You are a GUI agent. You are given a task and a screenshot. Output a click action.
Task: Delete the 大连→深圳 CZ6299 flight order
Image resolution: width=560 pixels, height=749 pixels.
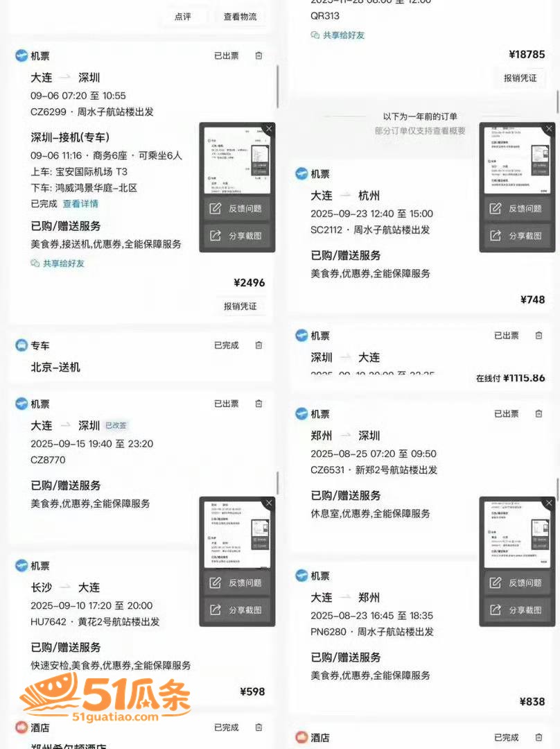pyautogui.click(x=259, y=56)
